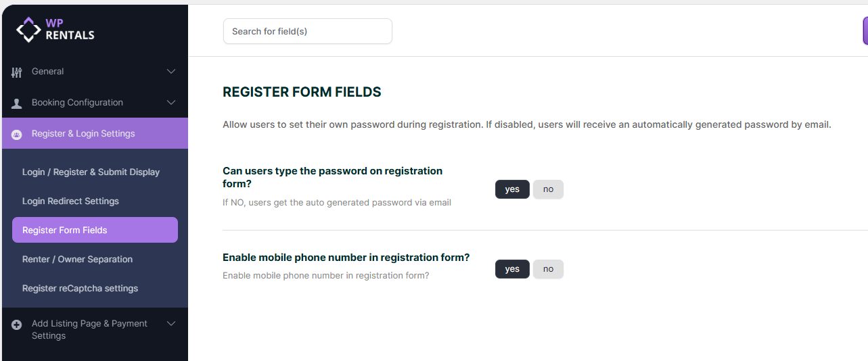Click the WP Rentals diamond logo icon
The height and width of the screenshot is (361, 868).
28,29
